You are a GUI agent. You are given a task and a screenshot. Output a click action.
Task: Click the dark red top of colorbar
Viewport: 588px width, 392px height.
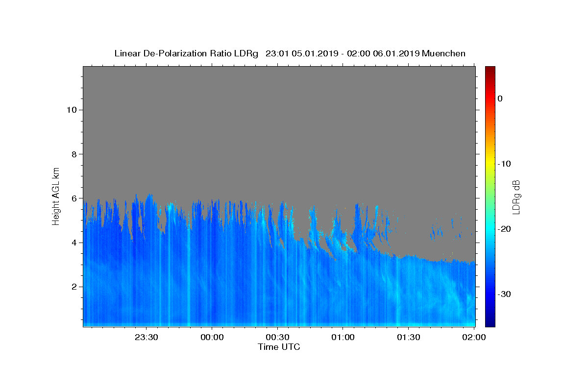490,69
